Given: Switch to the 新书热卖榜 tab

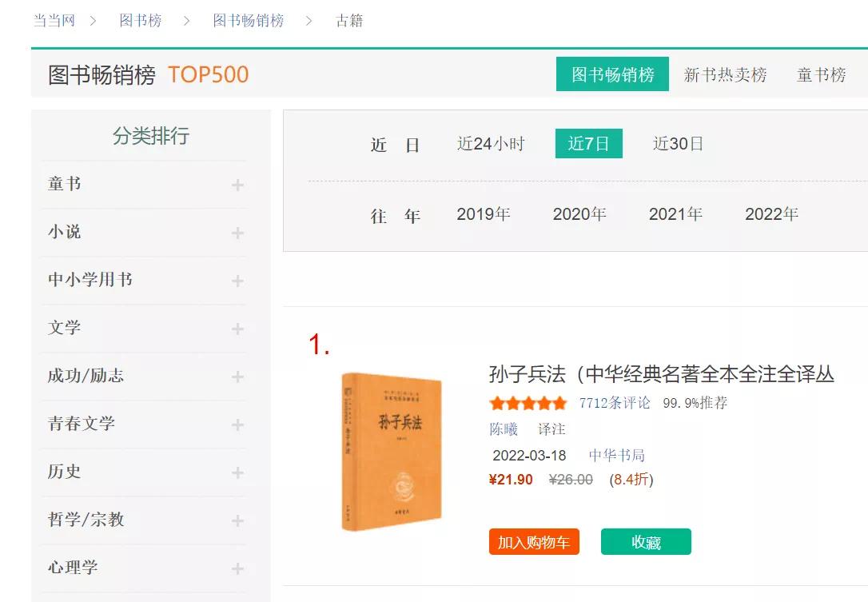Looking at the screenshot, I should (725, 74).
